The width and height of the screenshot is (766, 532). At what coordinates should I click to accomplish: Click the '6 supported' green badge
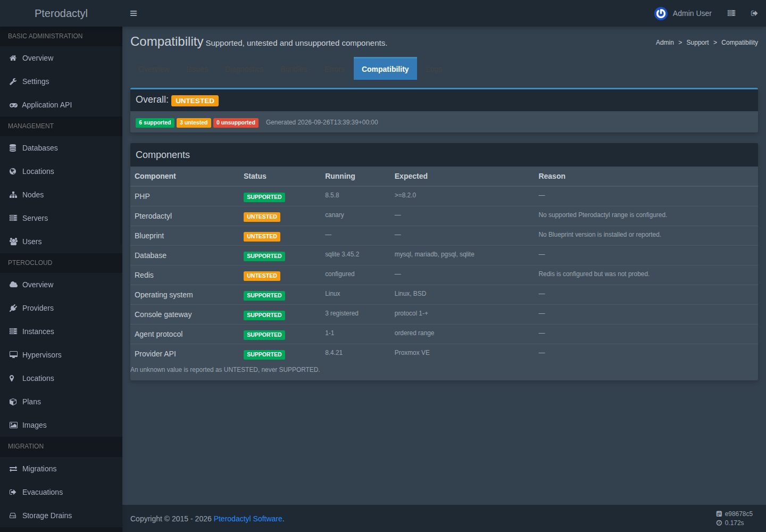click(155, 123)
